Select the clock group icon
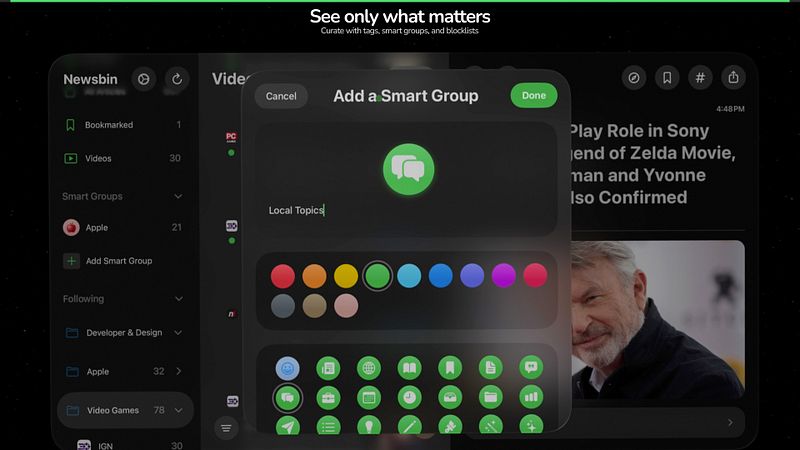 pyautogui.click(x=409, y=397)
